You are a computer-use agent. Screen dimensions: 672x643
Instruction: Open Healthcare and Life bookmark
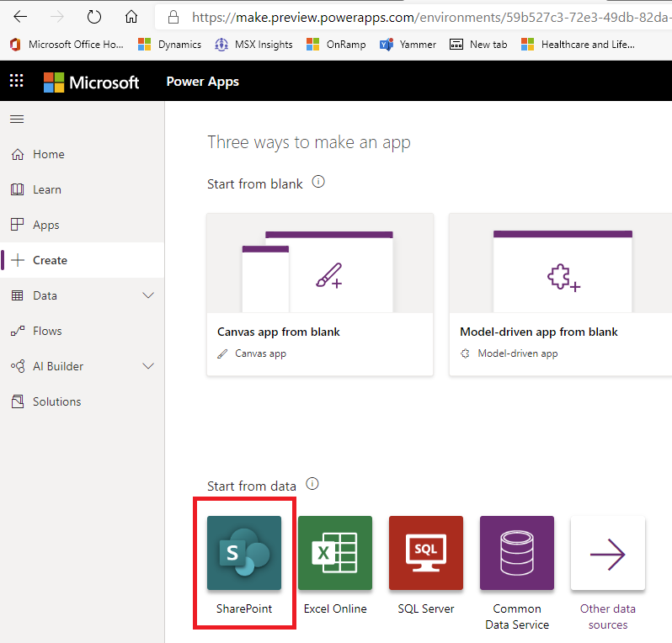point(579,45)
